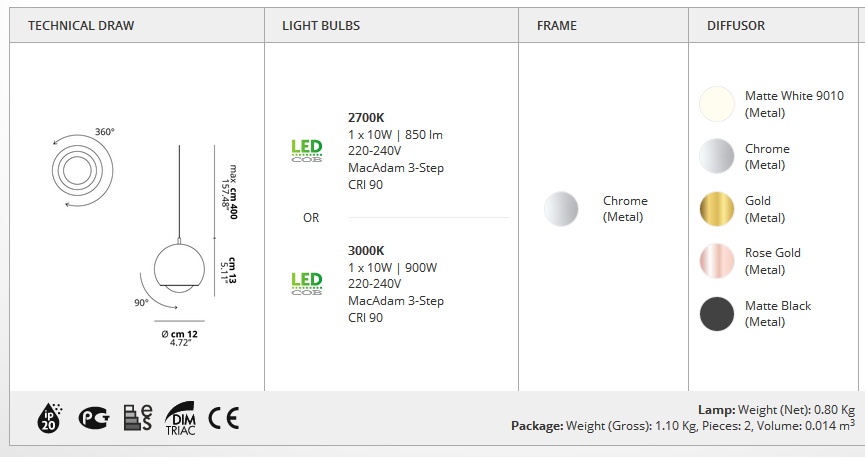Click the energy efficiency label icon
Viewport: 865px width, 457px height.
[137, 418]
